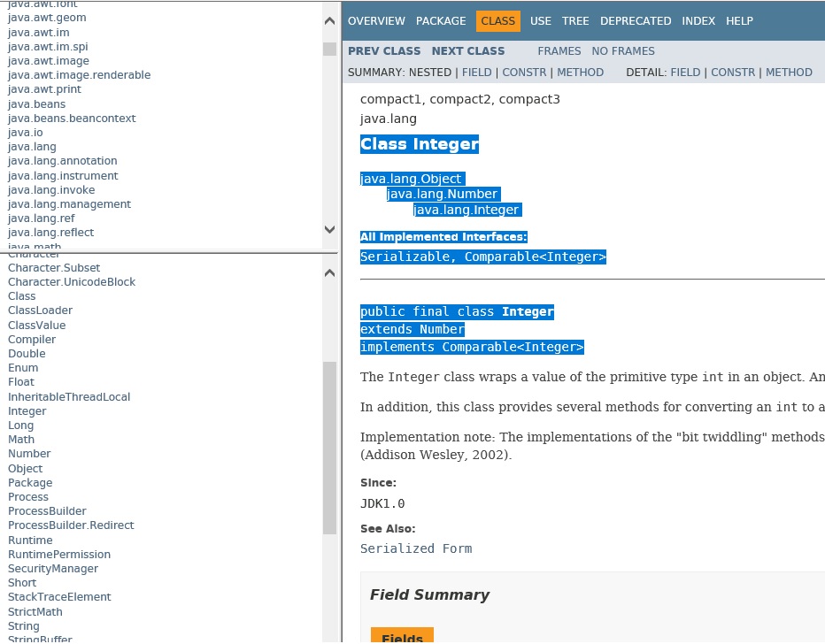Click Number in the extends declaration
Screen dimensions: 825x644
(442, 329)
